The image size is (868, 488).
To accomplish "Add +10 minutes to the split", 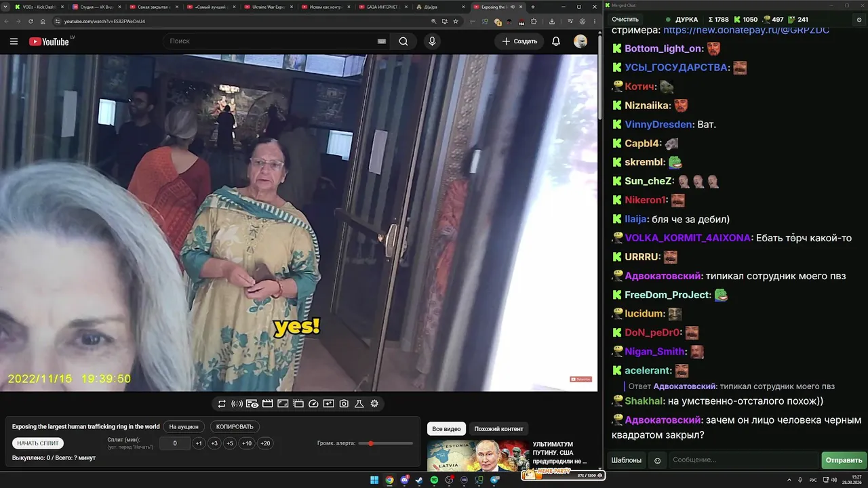I will 247,443.
